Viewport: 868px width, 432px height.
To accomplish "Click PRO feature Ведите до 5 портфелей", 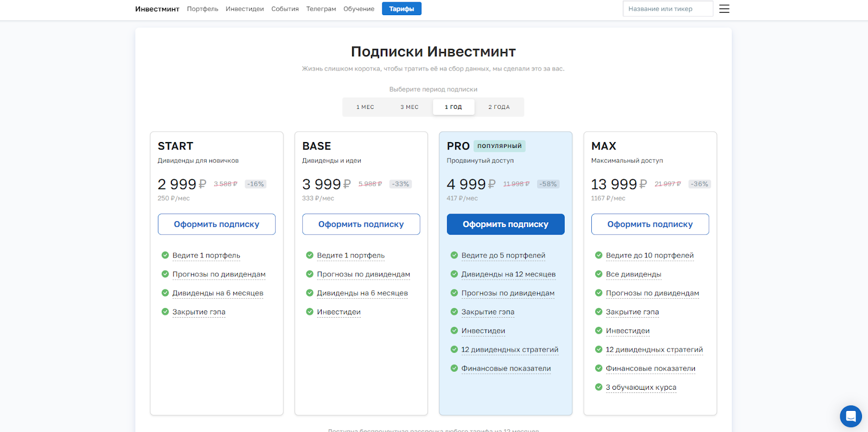I will point(503,255).
